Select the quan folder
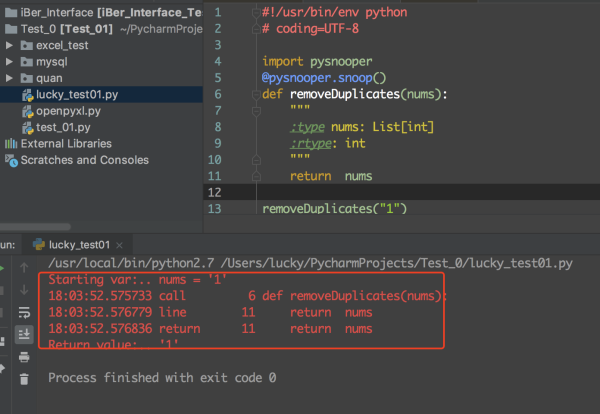The image size is (600, 414). tap(49, 78)
